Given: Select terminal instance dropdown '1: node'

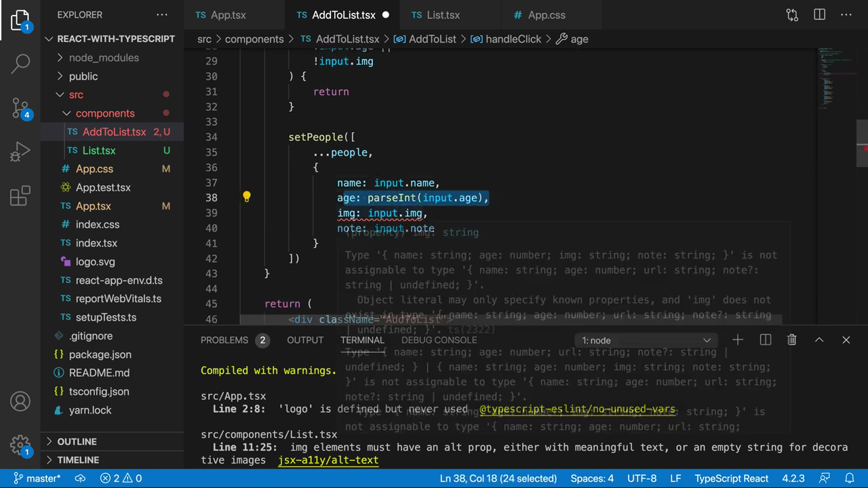Looking at the screenshot, I should tap(646, 340).
